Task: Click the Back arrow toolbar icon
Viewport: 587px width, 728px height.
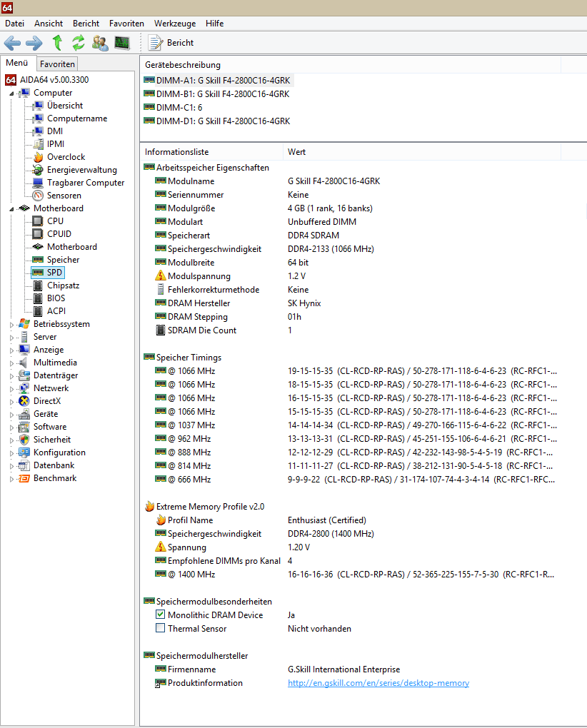Action: click(12, 43)
